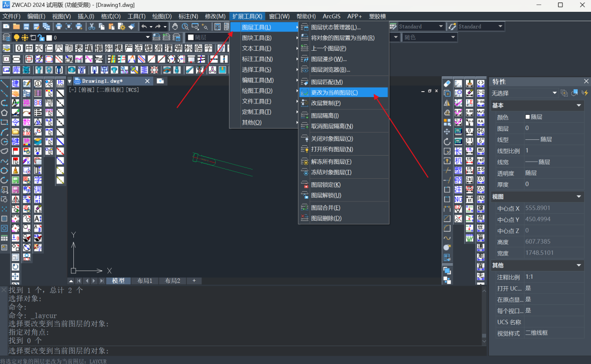The width and height of the screenshot is (591, 364).
Task: Select the '模型' model tab
Action: (x=118, y=281)
